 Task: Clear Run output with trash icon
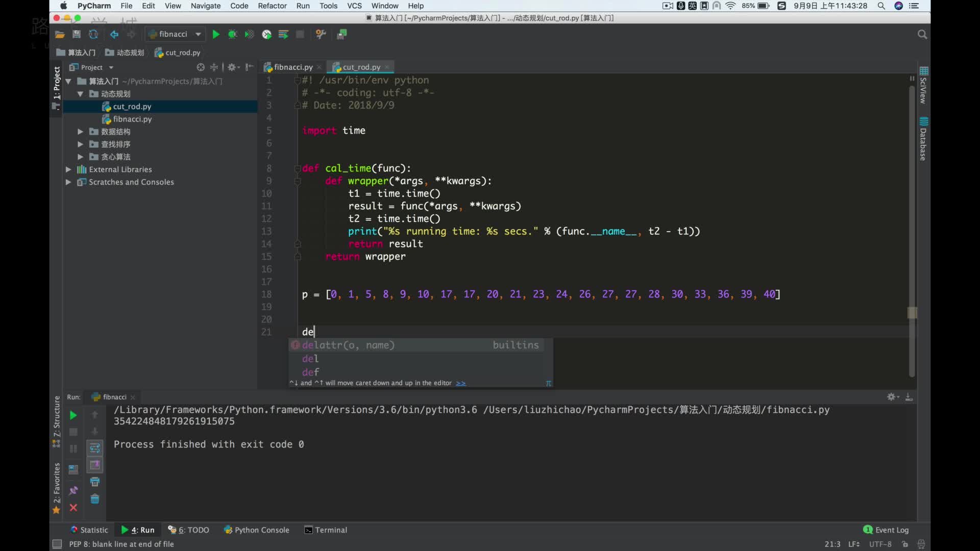[x=95, y=499]
